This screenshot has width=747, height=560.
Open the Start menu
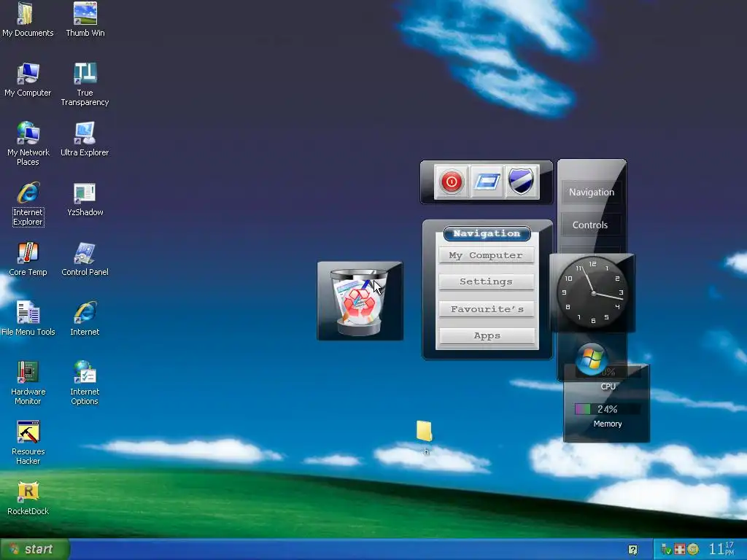point(35,549)
